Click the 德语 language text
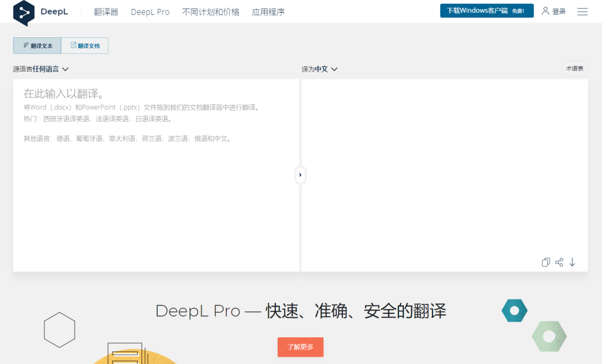 click(x=63, y=139)
